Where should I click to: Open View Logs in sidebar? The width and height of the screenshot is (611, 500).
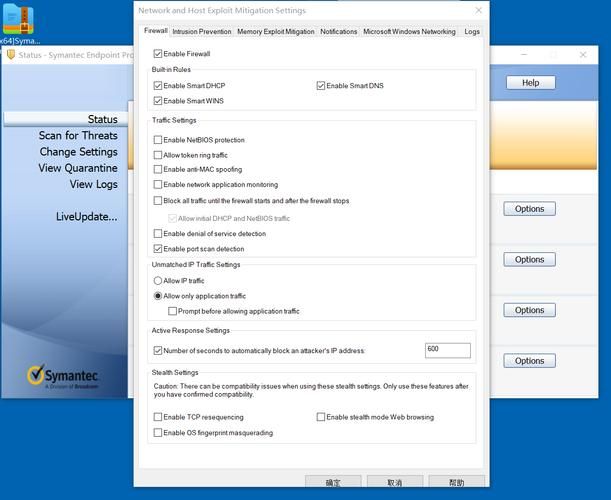[x=94, y=184]
